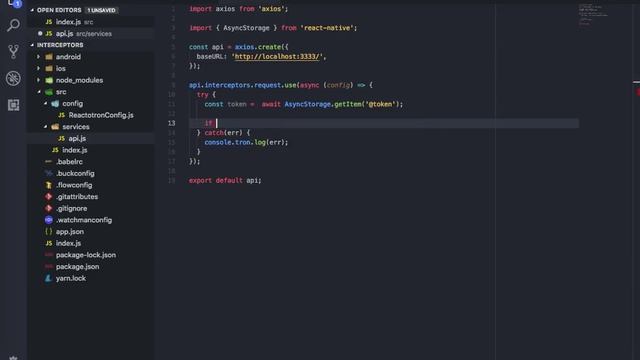Open ReactotronConfig.js file
Image resolution: width=640 pixels, height=360 pixels.
point(101,115)
